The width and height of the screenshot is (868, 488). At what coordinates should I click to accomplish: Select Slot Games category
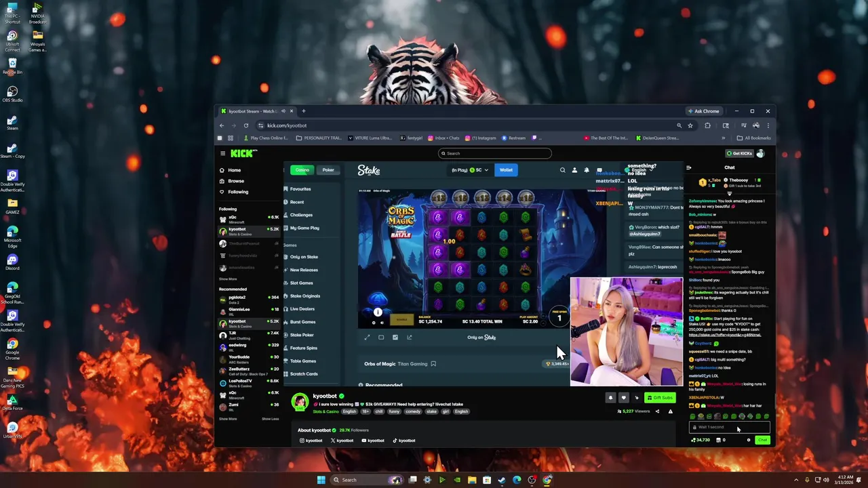coord(302,283)
